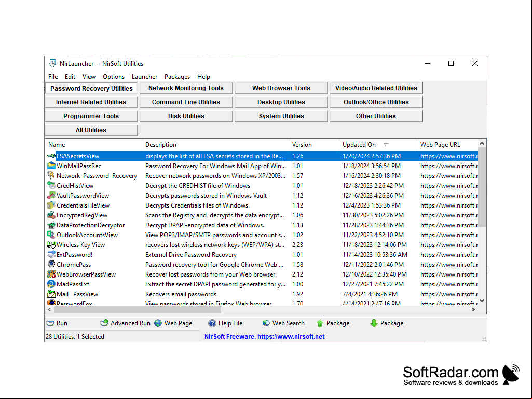Click the EncryptedRegView row icon
The image size is (532, 399).
(51, 215)
